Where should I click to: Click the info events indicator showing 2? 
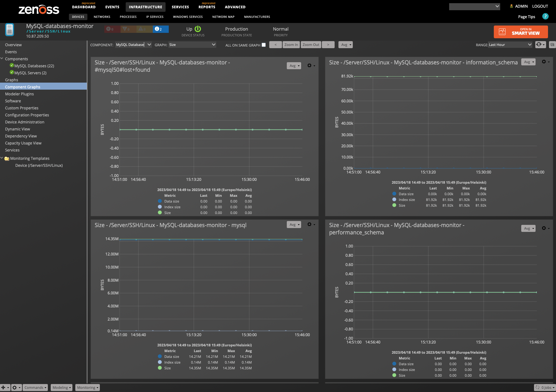160,29
